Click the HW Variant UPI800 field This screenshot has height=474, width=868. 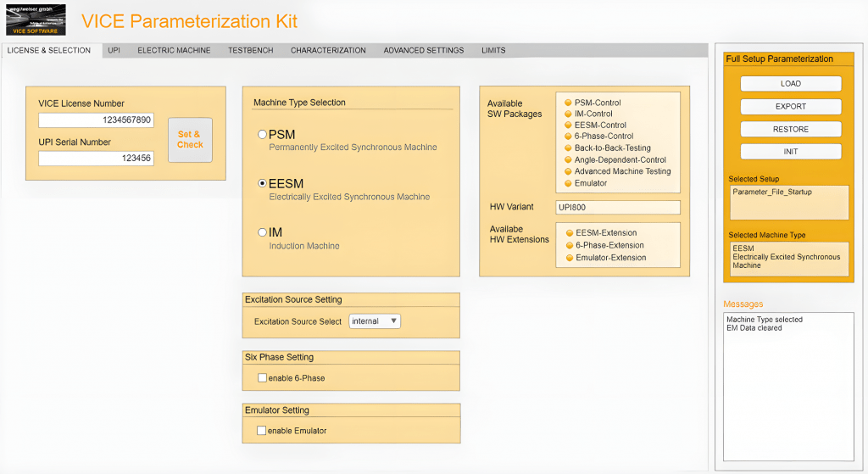tap(618, 207)
